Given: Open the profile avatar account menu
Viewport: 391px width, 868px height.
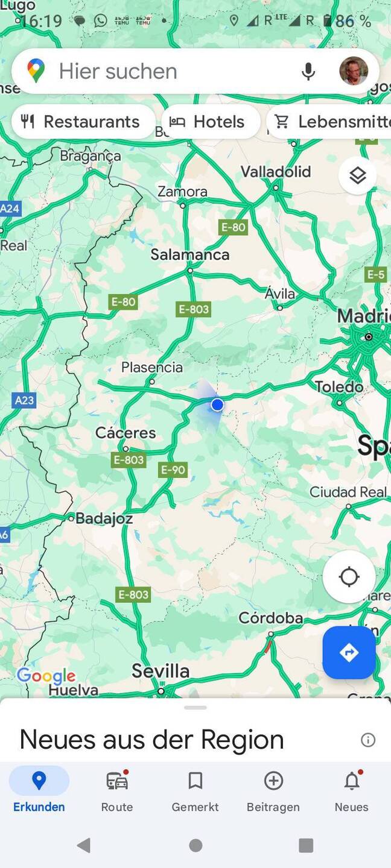Looking at the screenshot, I should [x=354, y=71].
